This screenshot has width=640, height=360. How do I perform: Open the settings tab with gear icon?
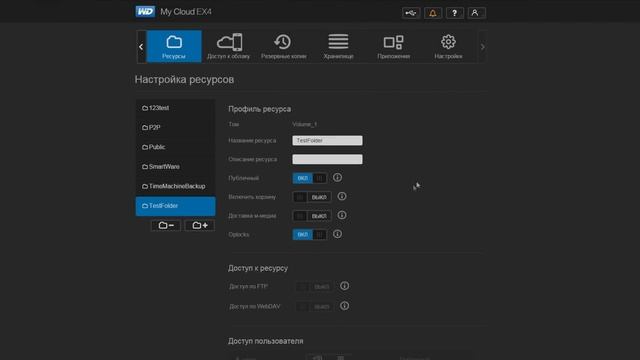click(x=448, y=47)
